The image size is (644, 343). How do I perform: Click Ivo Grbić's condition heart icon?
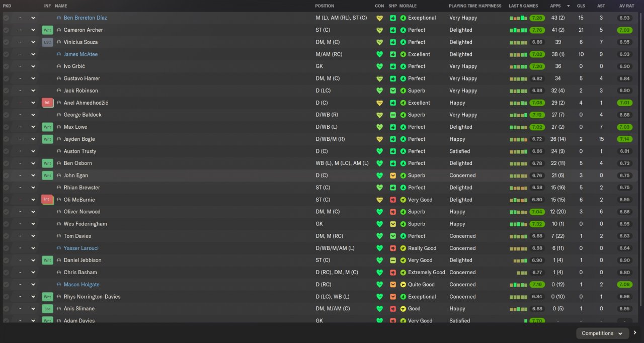(379, 66)
